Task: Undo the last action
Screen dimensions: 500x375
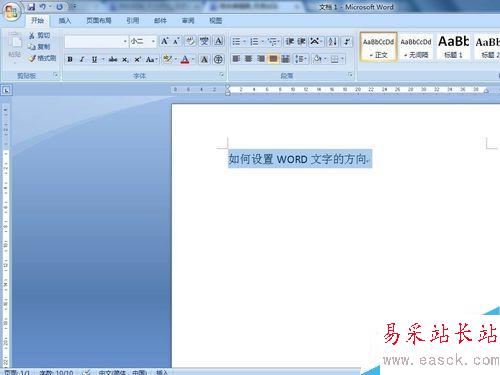Action: pyautogui.click(x=43, y=7)
